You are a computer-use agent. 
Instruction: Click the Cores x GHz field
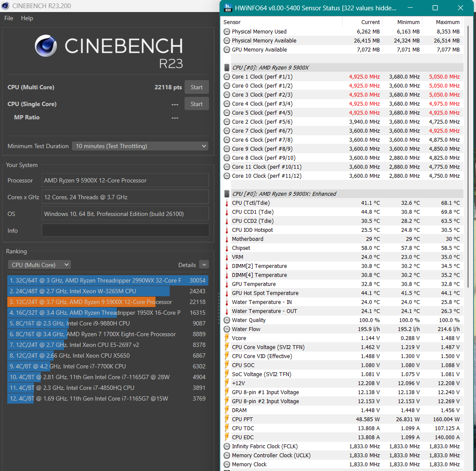125,197
